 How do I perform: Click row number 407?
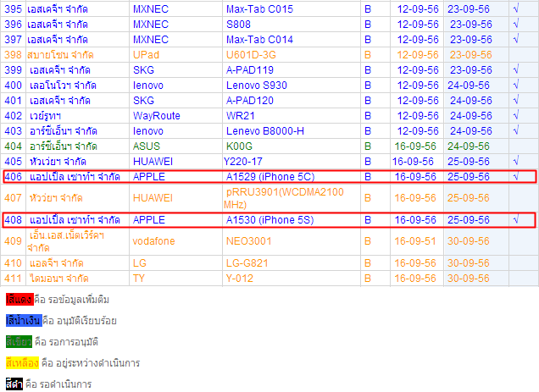click(14, 198)
